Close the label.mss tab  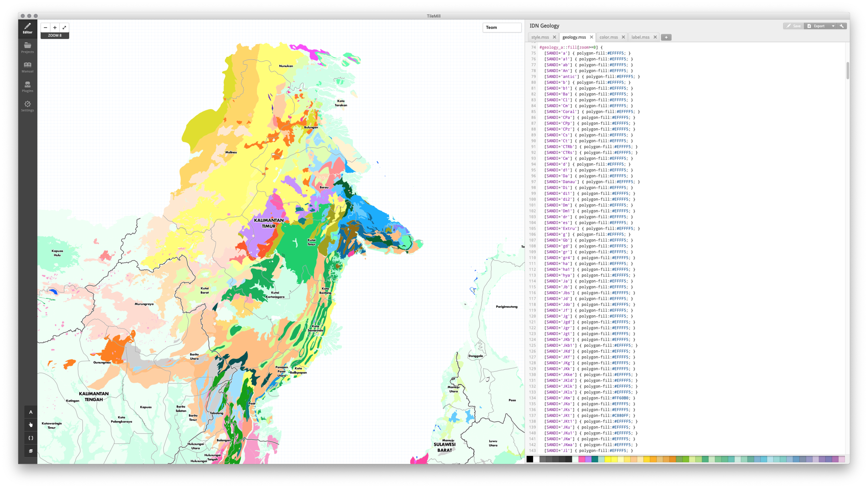pyautogui.click(x=655, y=37)
